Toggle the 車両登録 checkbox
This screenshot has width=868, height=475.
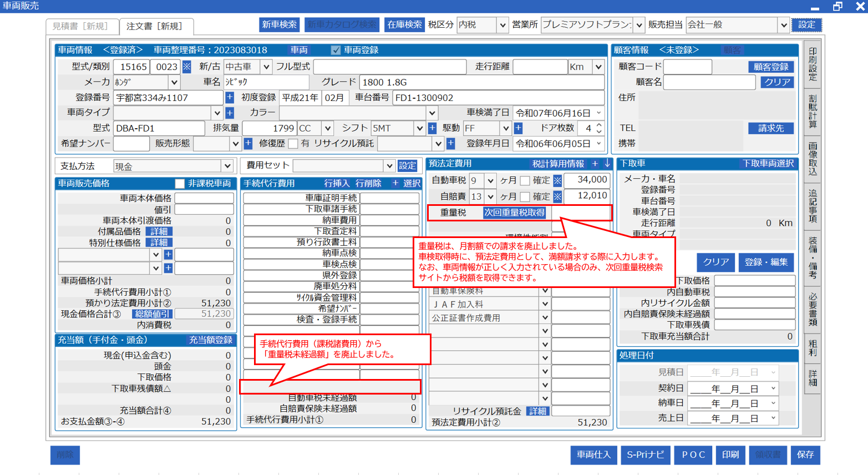(336, 50)
